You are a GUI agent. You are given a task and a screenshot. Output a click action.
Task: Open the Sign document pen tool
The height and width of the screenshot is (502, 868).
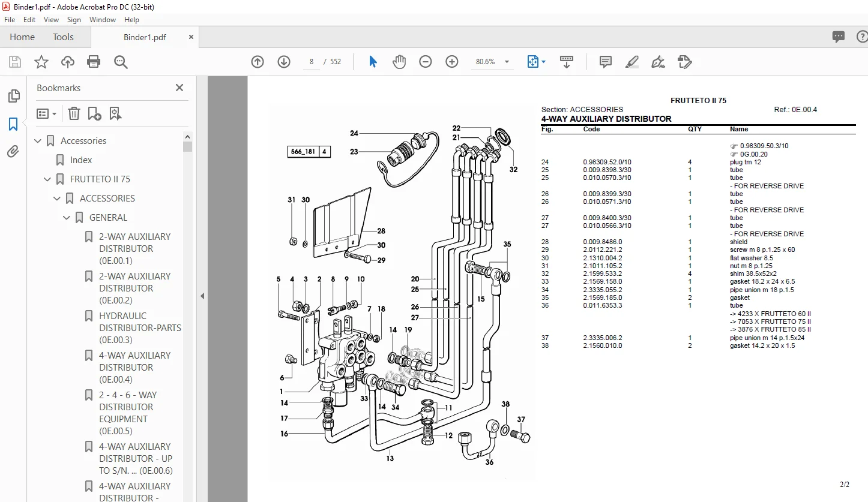click(x=658, y=62)
